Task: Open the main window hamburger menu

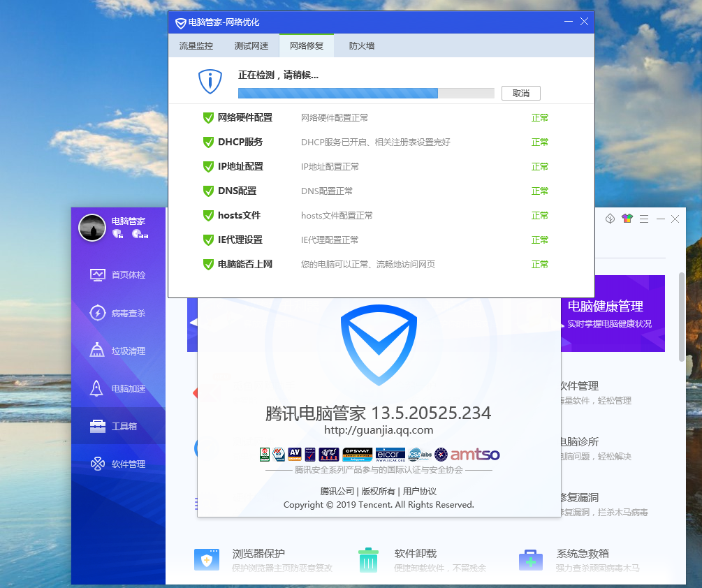Action: pos(644,219)
